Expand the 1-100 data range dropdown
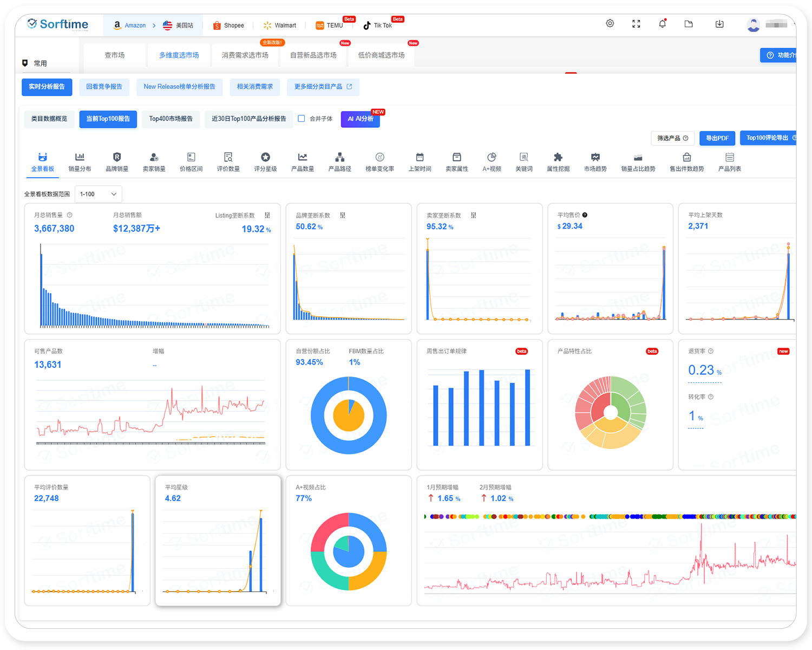Screen dimensions: 812x650 tap(99, 194)
